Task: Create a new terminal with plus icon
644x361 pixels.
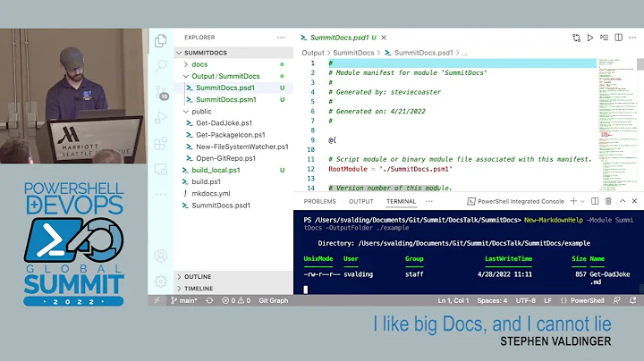Action: pos(573,201)
